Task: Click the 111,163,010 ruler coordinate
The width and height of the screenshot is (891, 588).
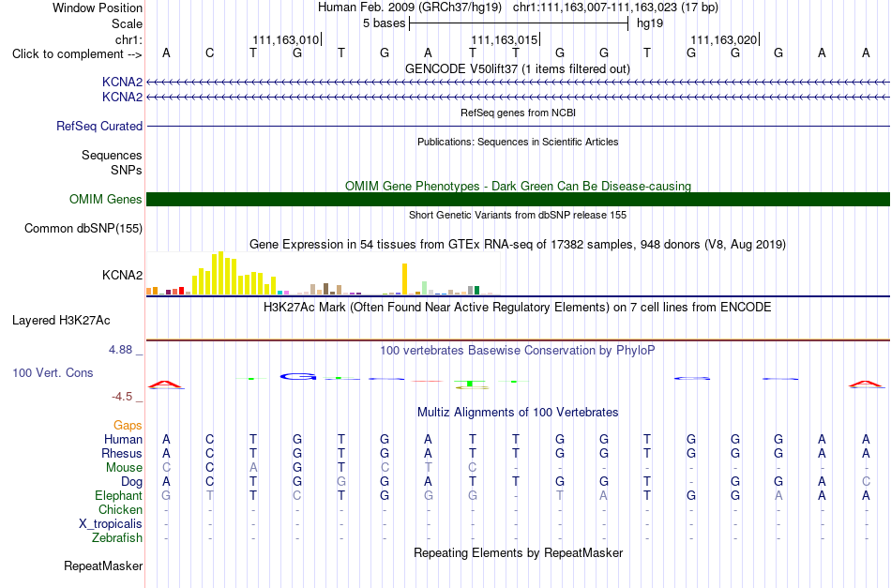Action: click(286, 39)
